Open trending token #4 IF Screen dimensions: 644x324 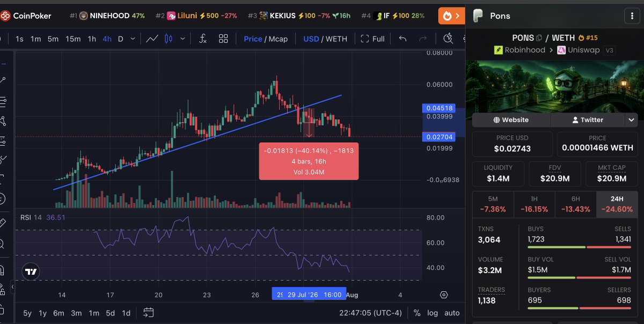393,16
